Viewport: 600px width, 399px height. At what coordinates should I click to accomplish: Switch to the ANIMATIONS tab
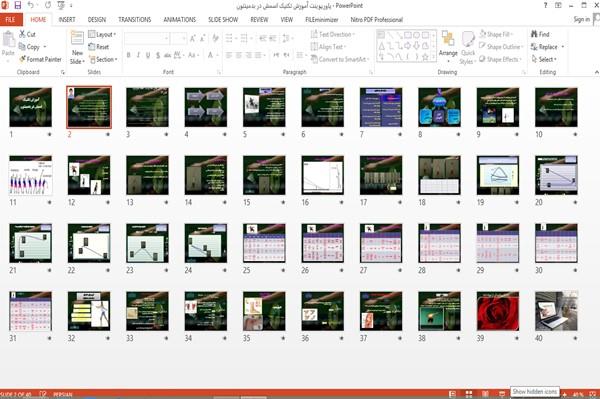pyautogui.click(x=179, y=20)
